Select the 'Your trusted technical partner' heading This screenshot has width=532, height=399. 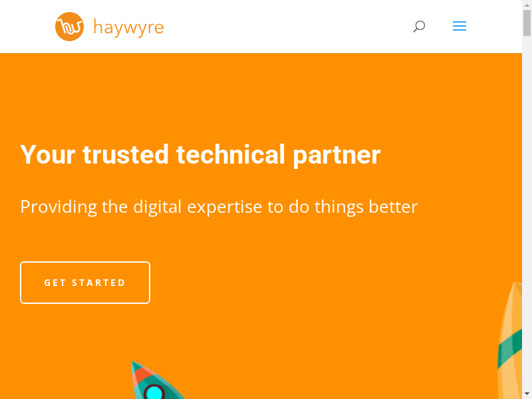tap(200, 155)
